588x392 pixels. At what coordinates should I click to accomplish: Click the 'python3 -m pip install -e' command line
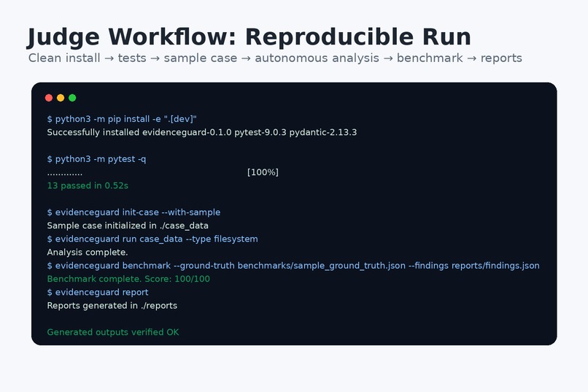(122, 119)
